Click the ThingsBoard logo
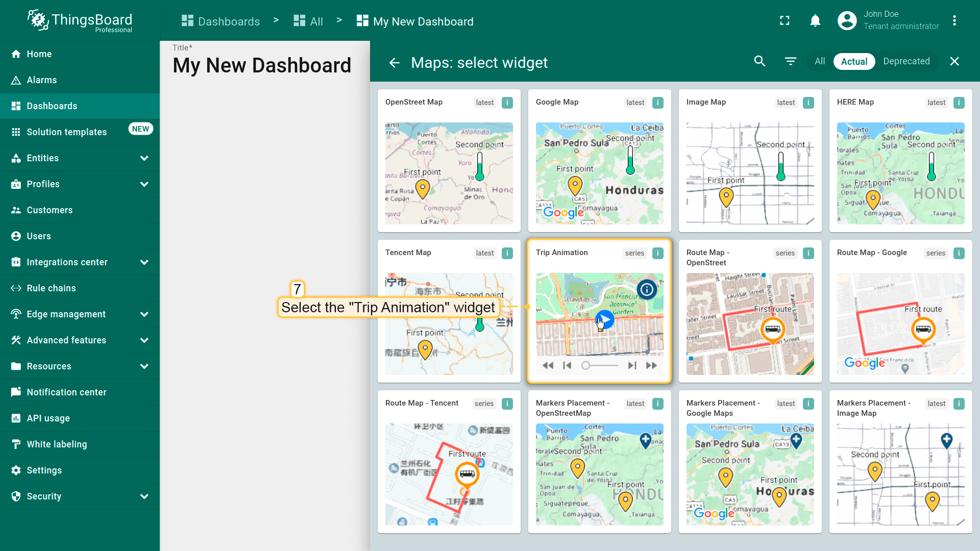 (80, 20)
